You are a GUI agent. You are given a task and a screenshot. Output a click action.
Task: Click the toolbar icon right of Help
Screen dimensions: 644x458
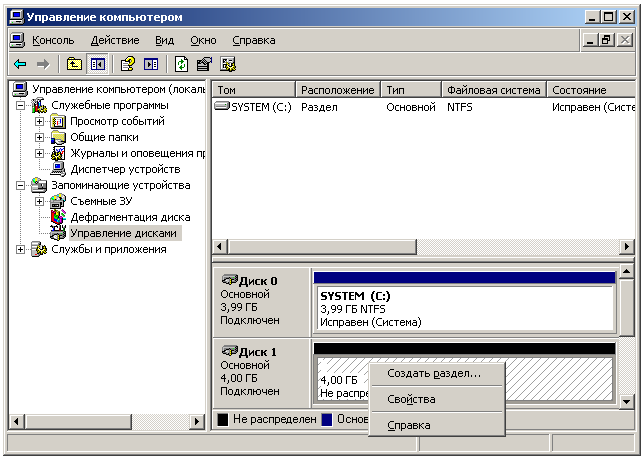pyautogui.click(x=151, y=64)
